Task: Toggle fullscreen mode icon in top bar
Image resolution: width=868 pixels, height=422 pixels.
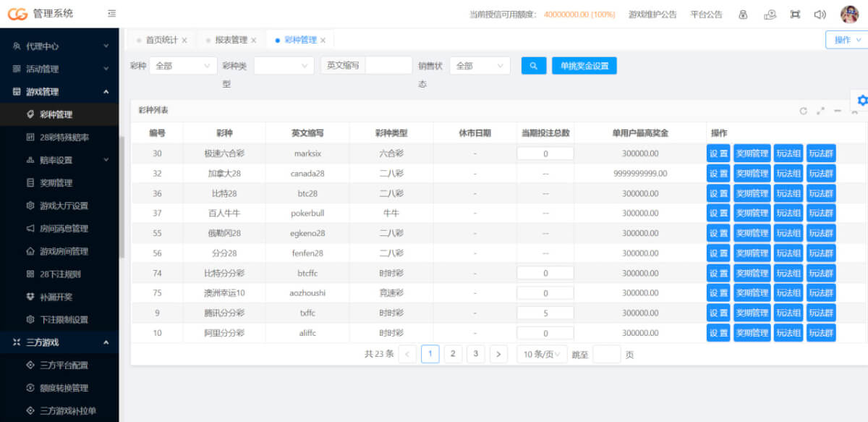Action: point(795,14)
